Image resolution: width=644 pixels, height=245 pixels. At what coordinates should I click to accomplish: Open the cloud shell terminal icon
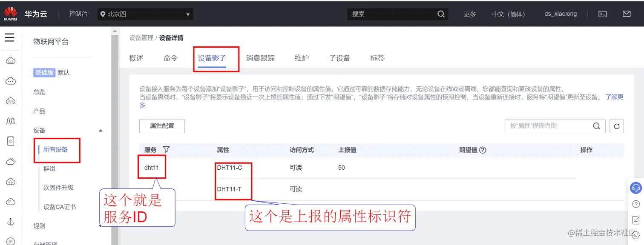(603, 14)
